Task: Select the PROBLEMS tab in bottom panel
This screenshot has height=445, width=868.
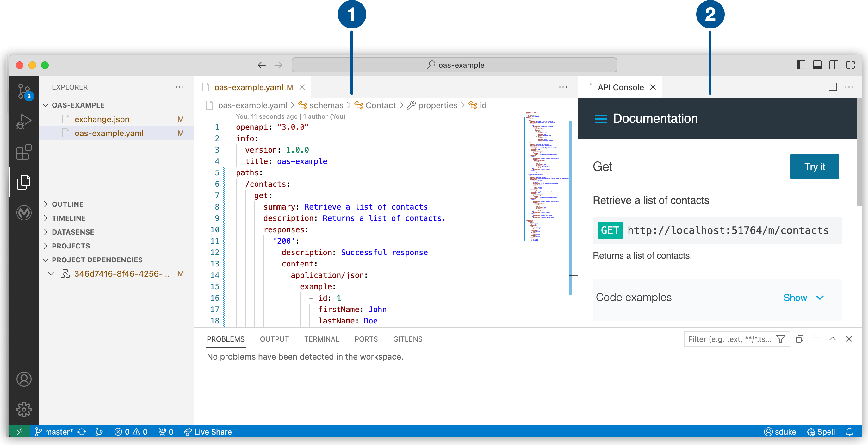Action: (x=225, y=339)
